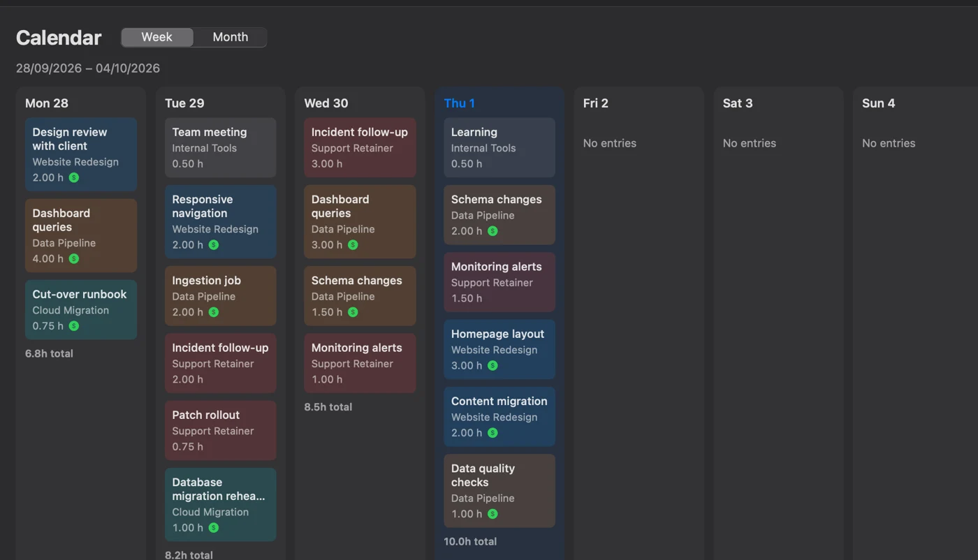The width and height of the screenshot is (978, 560).
Task: Select the Fri 2 day header
Action: coord(596,103)
